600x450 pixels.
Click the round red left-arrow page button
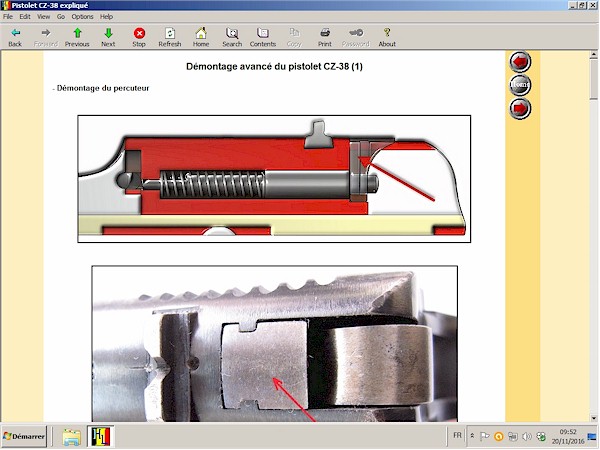(520, 62)
